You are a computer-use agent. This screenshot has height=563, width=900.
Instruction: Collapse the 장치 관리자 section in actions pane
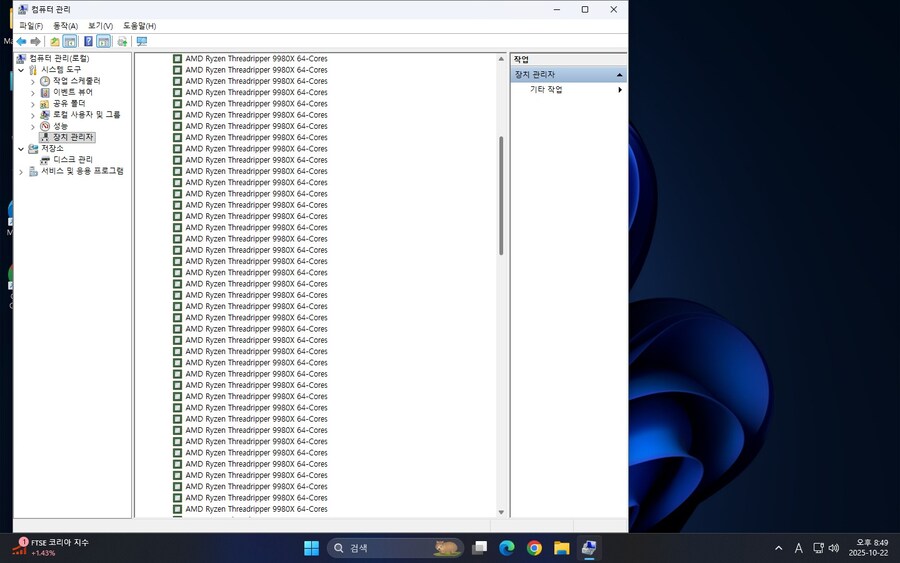point(619,75)
